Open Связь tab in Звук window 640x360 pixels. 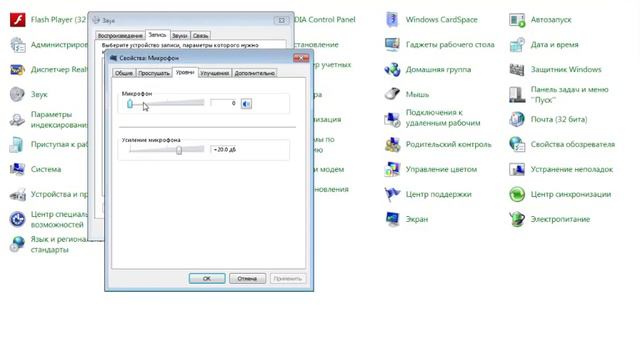(x=200, y=36)
